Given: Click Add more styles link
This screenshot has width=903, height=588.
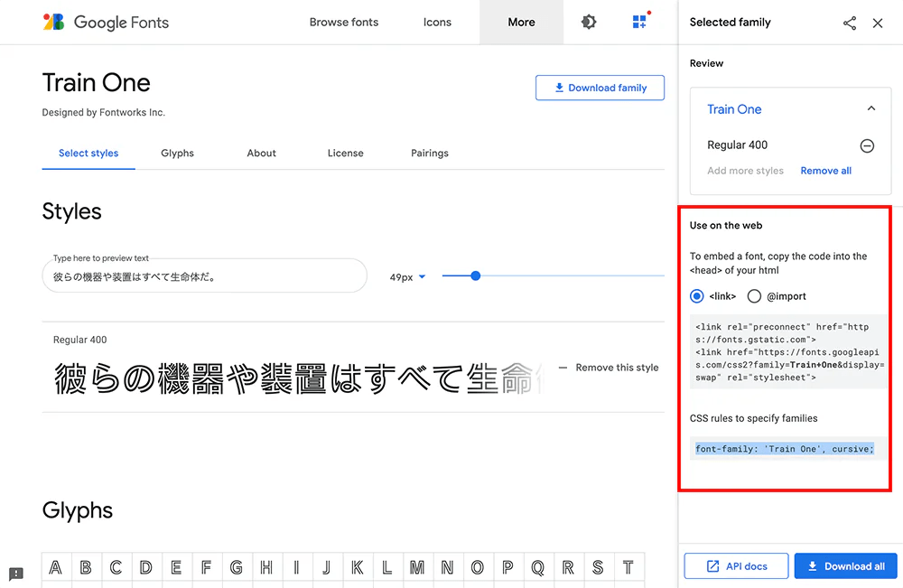Looking at the screenshot, I should 745,171.
